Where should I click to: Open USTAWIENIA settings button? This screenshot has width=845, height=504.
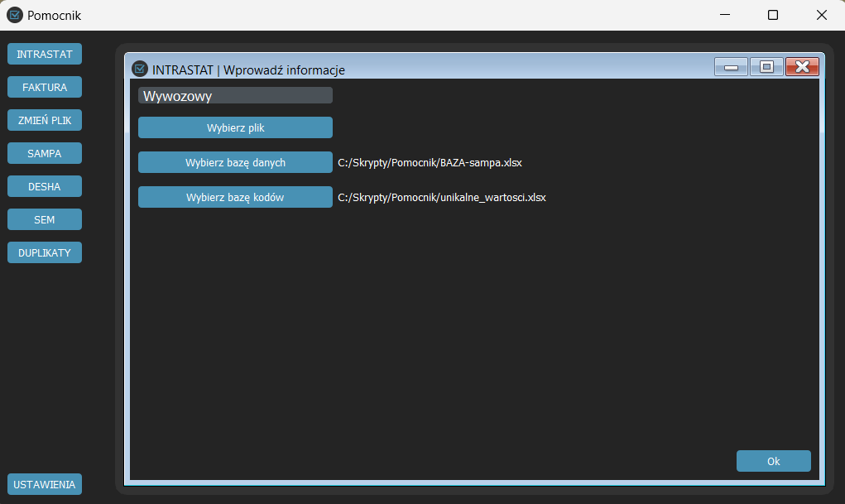[x=45, y=484]
